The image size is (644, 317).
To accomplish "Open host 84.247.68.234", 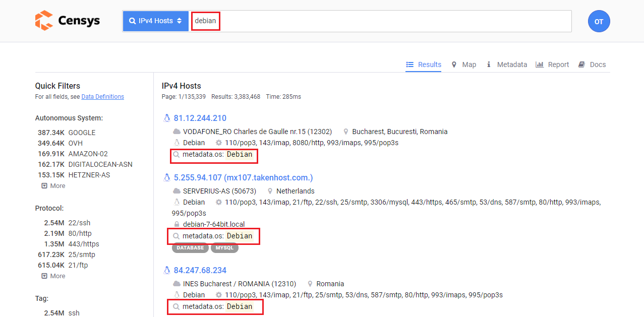I will coord(200,271).
